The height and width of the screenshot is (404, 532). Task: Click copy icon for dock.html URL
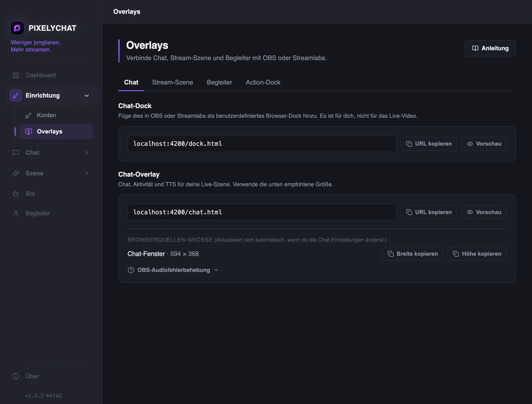tap(409, 144)
